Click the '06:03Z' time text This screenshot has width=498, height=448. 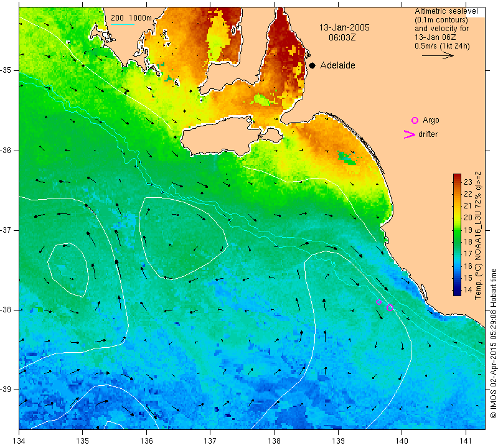click(x=342, y=37)
